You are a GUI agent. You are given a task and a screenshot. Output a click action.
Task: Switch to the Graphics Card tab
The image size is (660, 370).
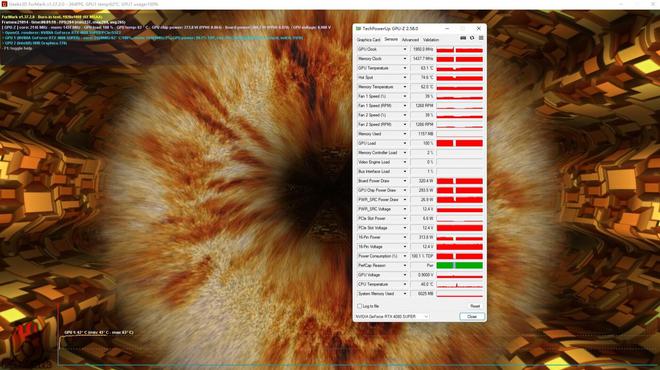(x=369, y=40)
